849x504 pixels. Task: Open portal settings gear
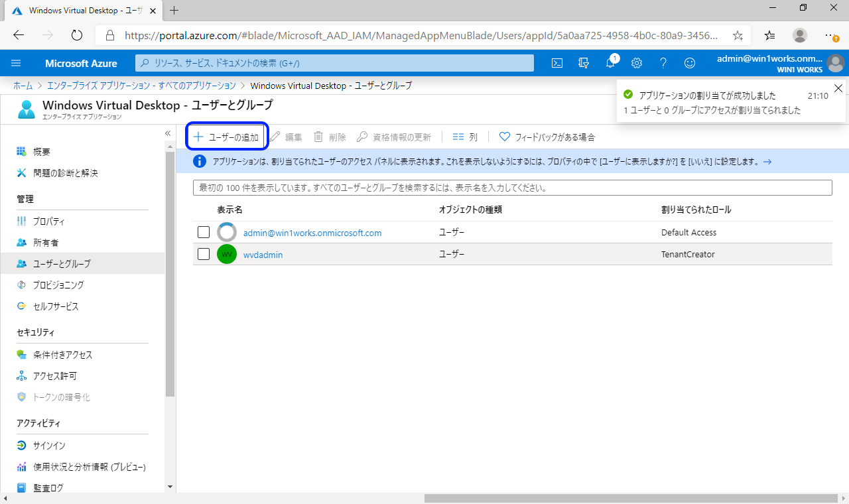(x=637, y=63)
